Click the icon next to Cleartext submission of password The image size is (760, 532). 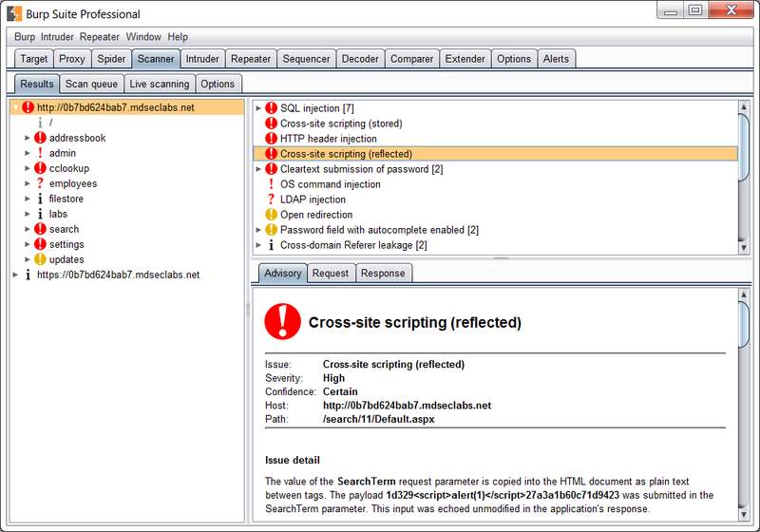coord(272,169)
